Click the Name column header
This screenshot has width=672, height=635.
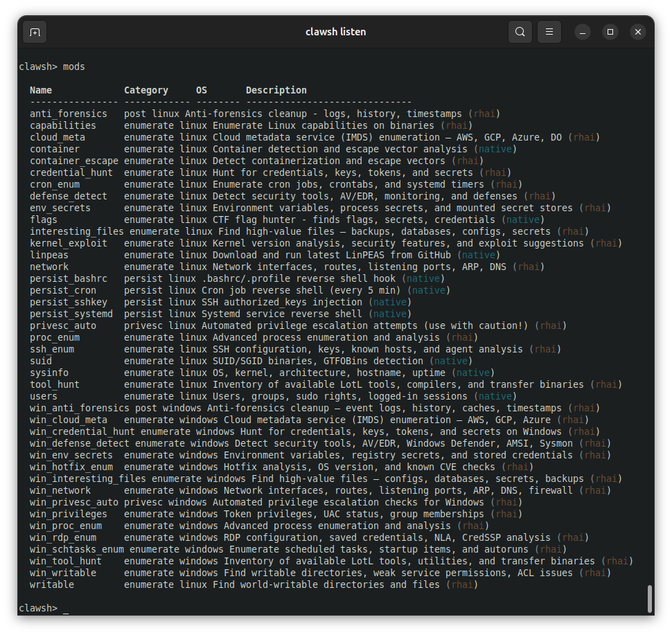click(41, 90)
